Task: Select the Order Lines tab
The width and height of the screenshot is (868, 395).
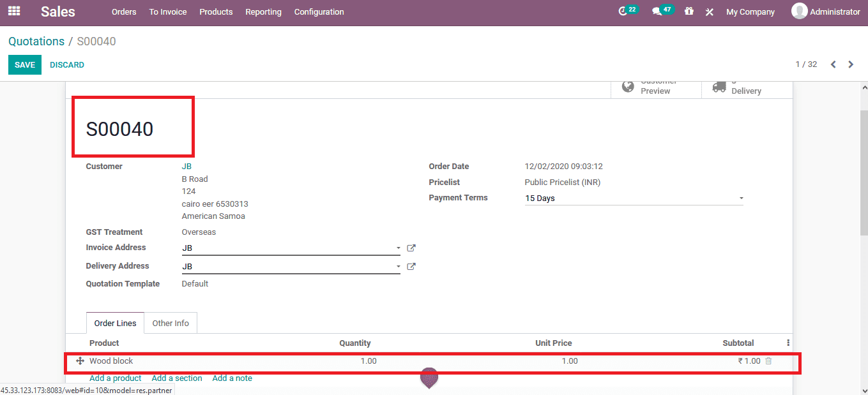Action: click(115, 324)
